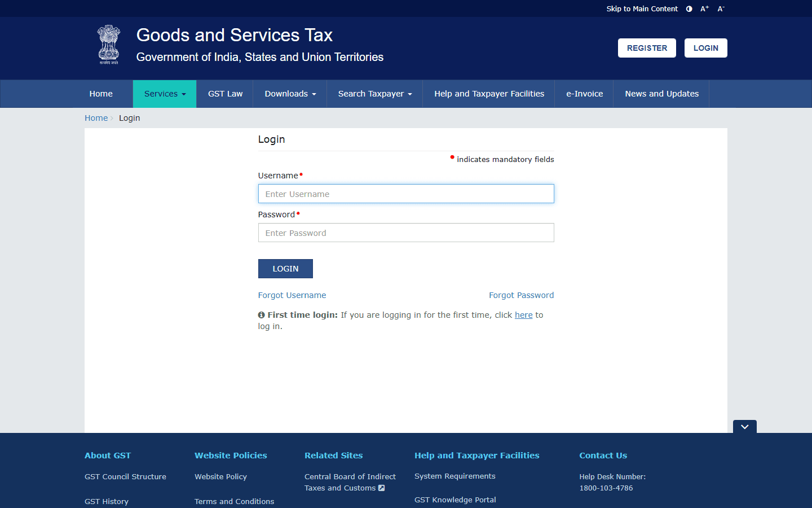Click the REGISTER button in header
Image resolution: width=812 pixels, height=508 pixels.
[647, 48]
